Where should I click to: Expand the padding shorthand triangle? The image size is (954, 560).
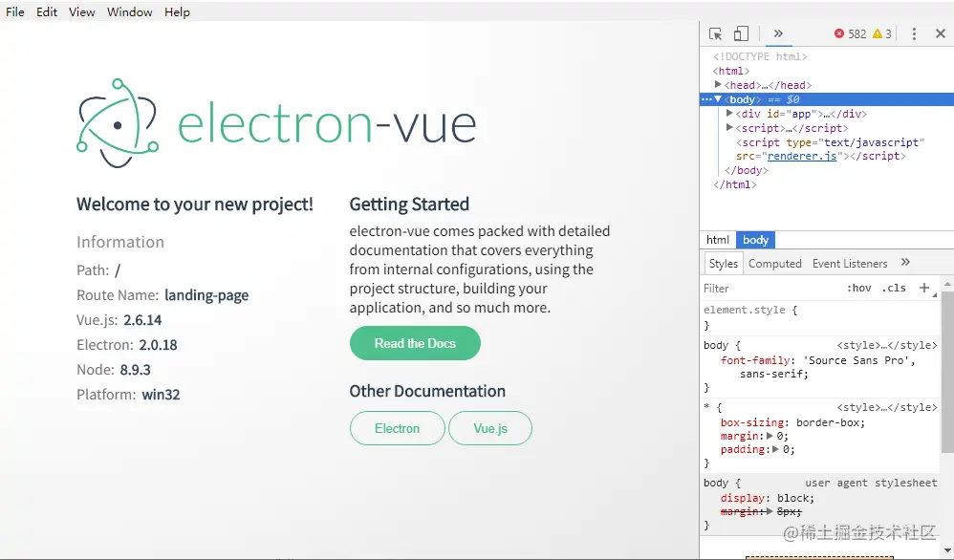[x=776, y=449]
